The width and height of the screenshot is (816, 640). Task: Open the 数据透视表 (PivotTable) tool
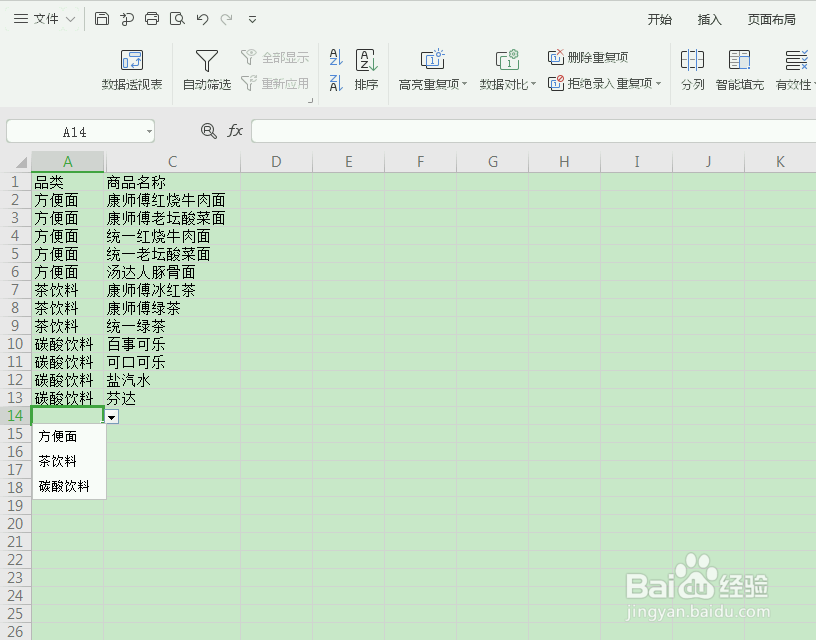click(x=129, y=70)
